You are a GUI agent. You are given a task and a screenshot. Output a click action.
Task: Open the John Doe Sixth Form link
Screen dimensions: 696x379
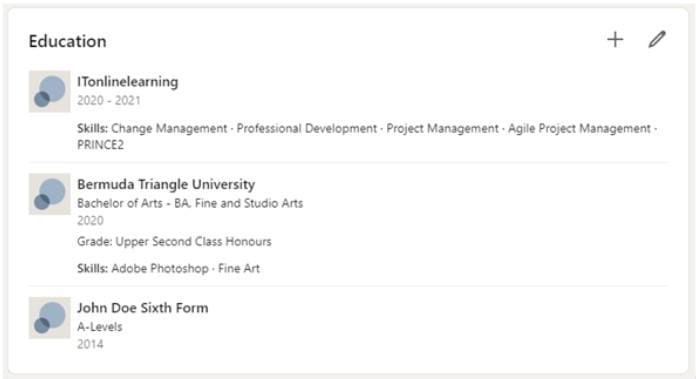tap(142, 308)
